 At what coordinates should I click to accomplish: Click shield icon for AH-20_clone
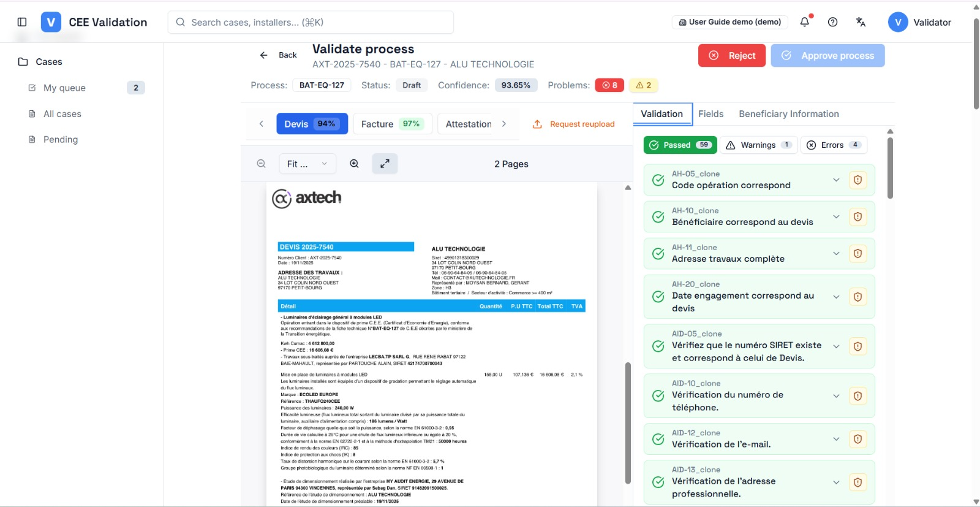[x=858, y=297]
